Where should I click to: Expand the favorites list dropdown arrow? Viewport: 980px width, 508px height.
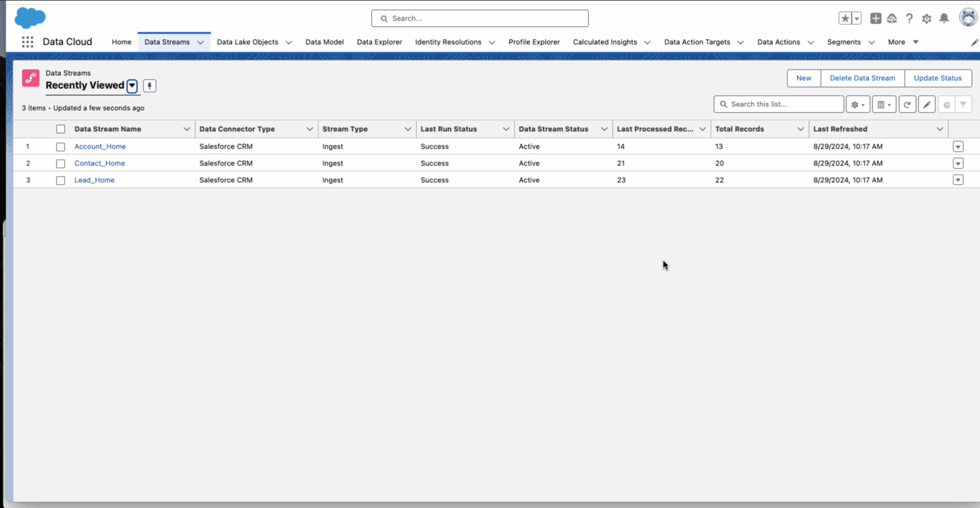[857, 19]
